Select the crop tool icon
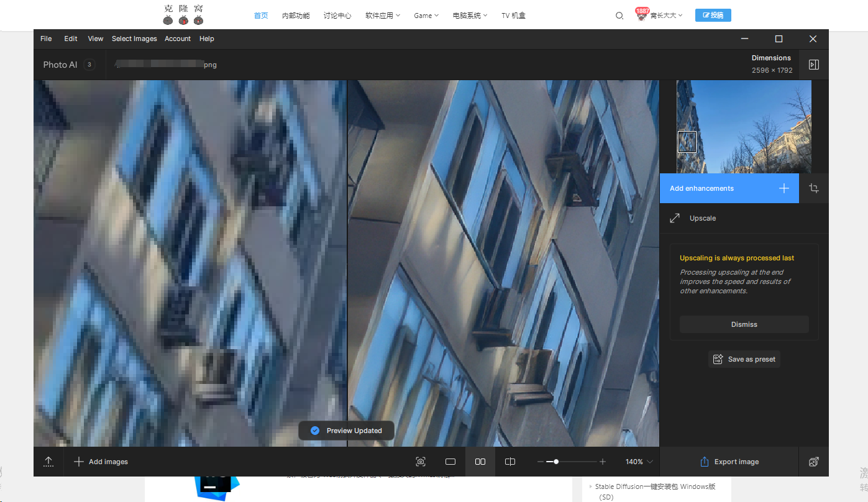Screen dimensions: 868x502 [814, 188]
